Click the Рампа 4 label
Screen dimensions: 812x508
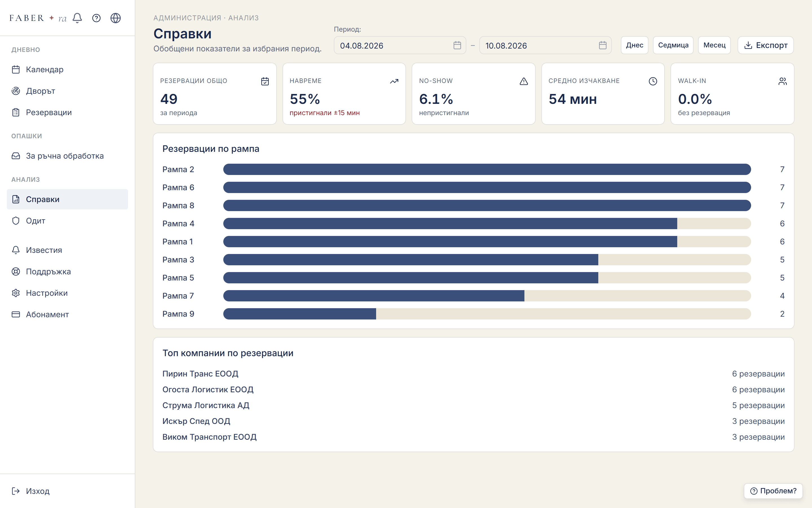pyautogui.click(x=178, y=224)
